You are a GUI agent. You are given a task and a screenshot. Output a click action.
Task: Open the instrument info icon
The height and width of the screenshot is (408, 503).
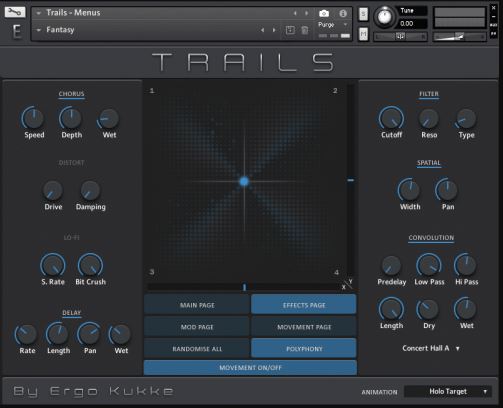pyautogui.click(x=343, y=13)
